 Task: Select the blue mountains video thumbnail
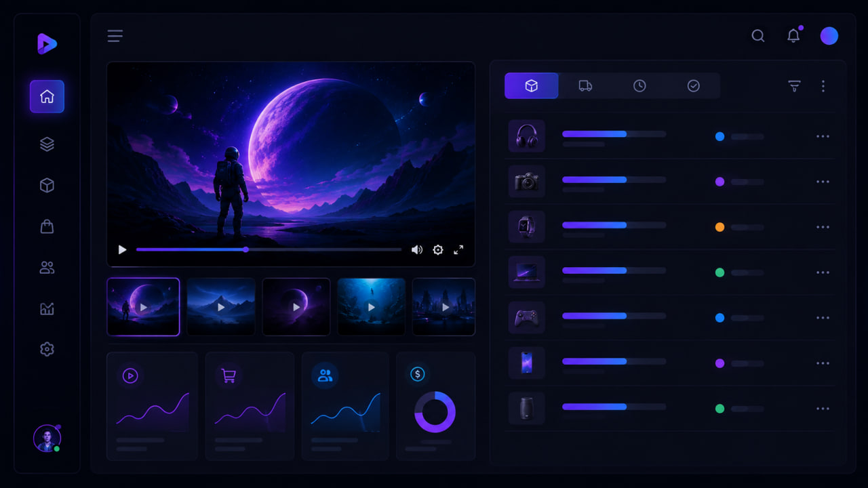pyautogui.click(x=221, y=307)
